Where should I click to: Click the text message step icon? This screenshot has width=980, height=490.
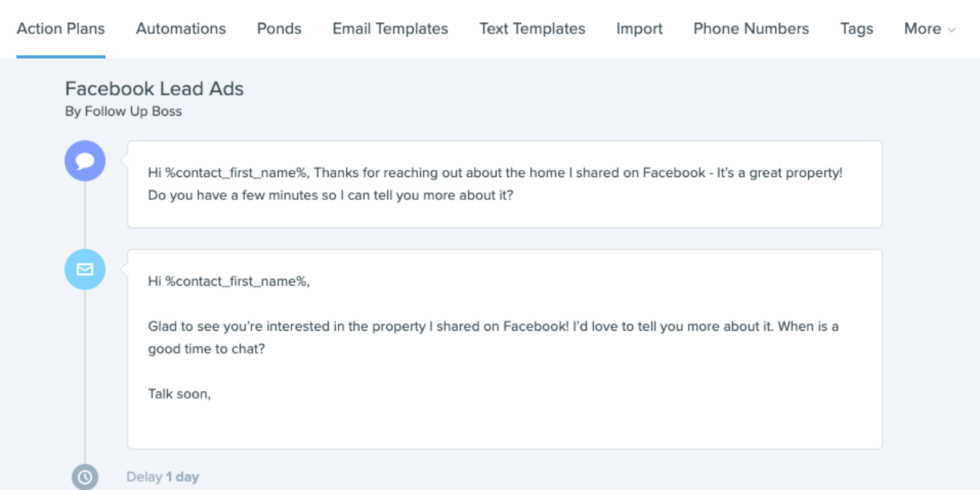pos(85,161)
